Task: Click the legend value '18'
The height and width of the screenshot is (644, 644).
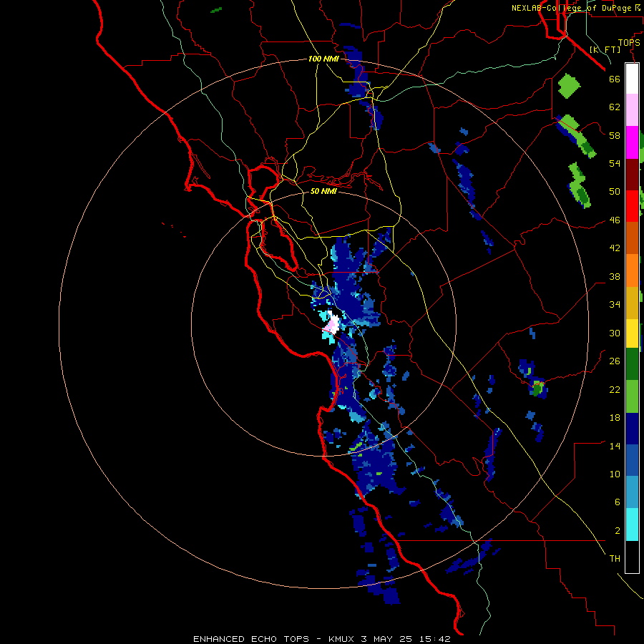Action: 615,418
